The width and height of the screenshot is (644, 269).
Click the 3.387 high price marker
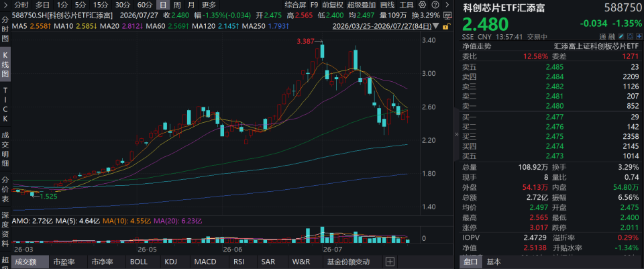307,41
